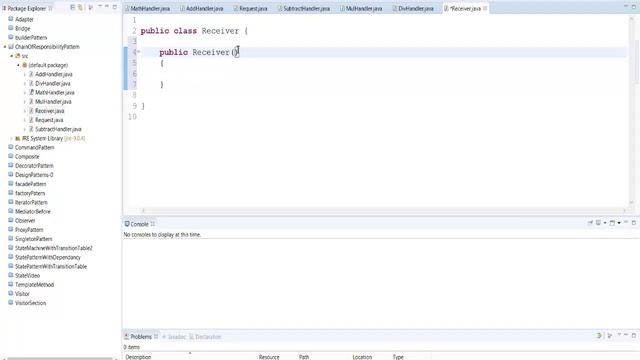Click the MediatorBefore project icon
Viewport: 640px width, 360px height.
[x=11, y=211]
